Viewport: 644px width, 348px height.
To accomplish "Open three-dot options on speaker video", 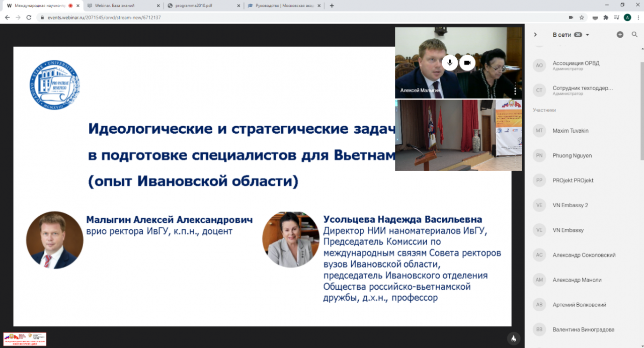I will pyautogui.click(x=515, y=91).
